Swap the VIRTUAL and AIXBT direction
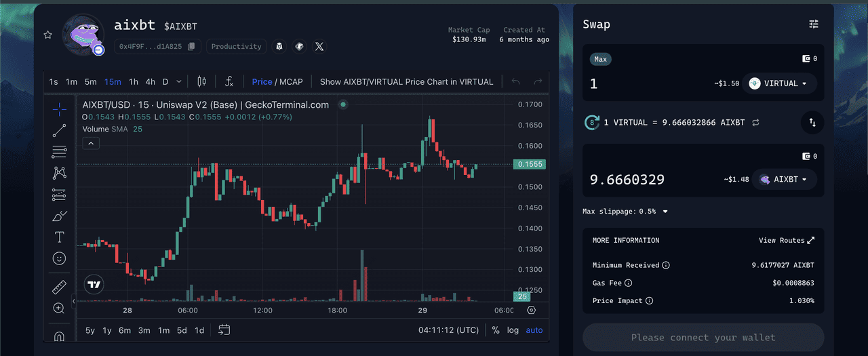The image size is (868, 356). (x=812, y=123)
